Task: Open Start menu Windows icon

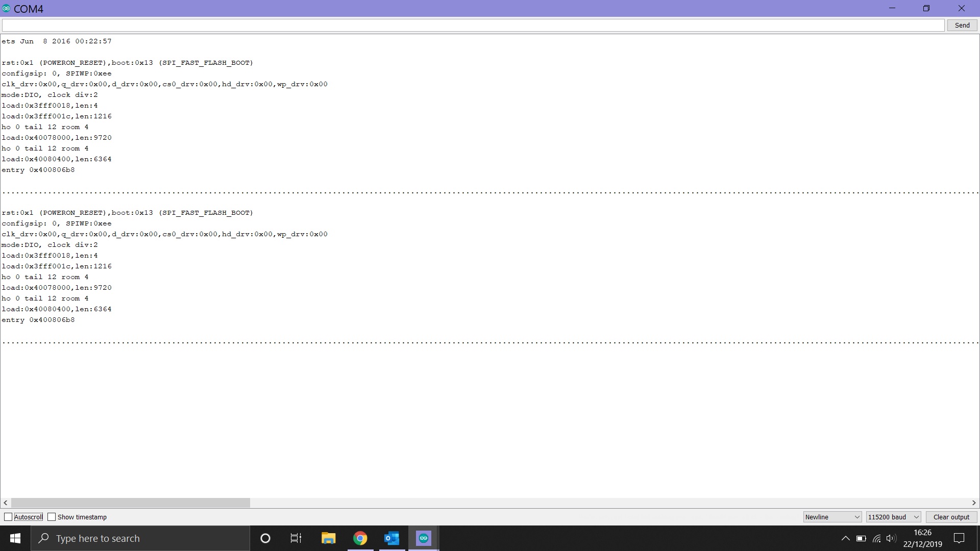Action: [15, 538]
